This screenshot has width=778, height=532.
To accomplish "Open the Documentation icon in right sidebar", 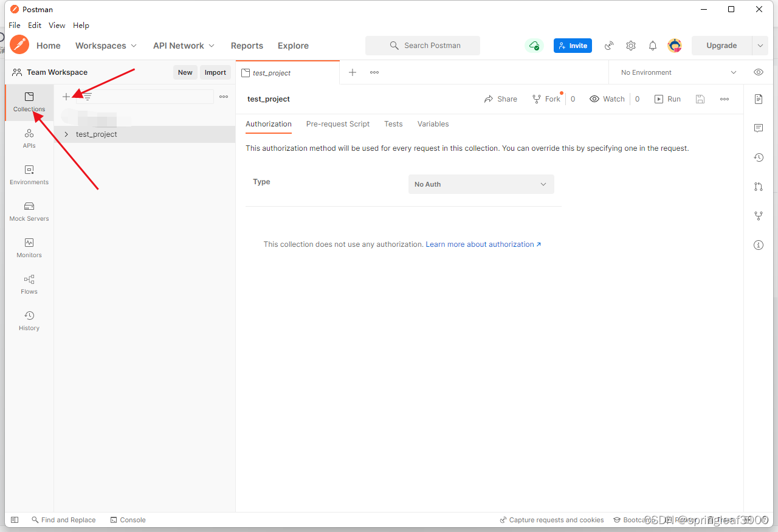I will (759, 99).
